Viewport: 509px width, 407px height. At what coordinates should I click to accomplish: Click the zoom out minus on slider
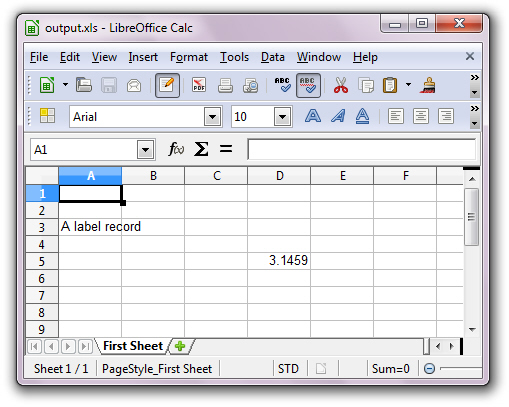pyautogui.click(x=429, y=369)
